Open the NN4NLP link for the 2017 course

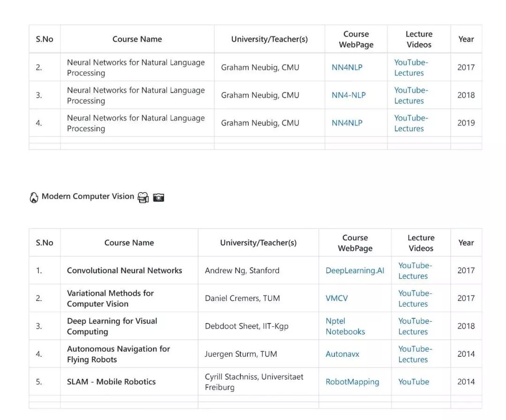pos(347,67)
